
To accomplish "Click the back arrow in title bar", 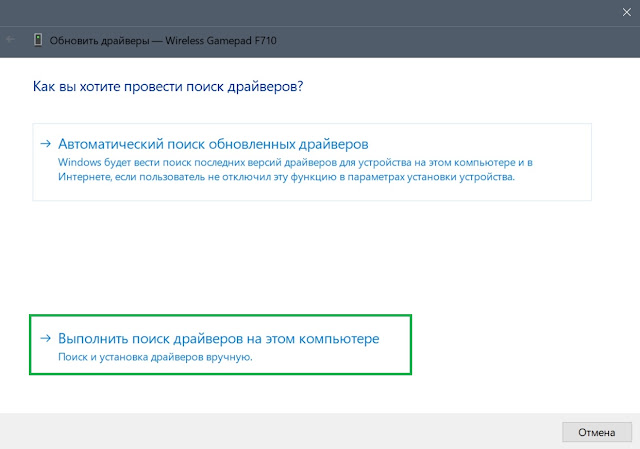I will coord(11,39).
